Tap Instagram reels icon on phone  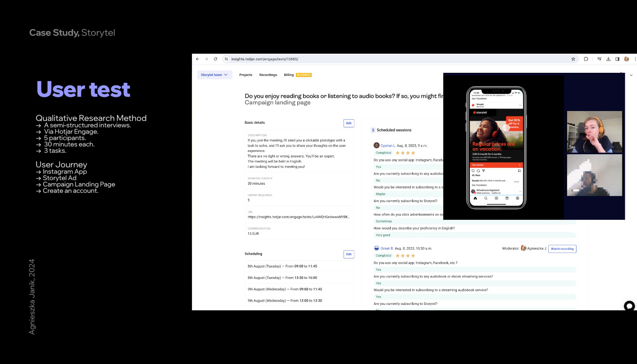tap(507, 198)
